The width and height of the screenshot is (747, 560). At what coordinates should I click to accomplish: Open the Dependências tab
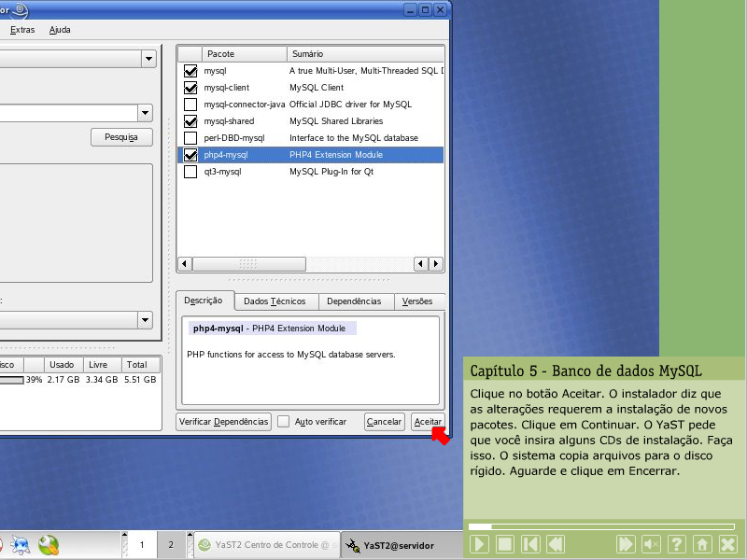pyautogui.click(x=355, y=301)
